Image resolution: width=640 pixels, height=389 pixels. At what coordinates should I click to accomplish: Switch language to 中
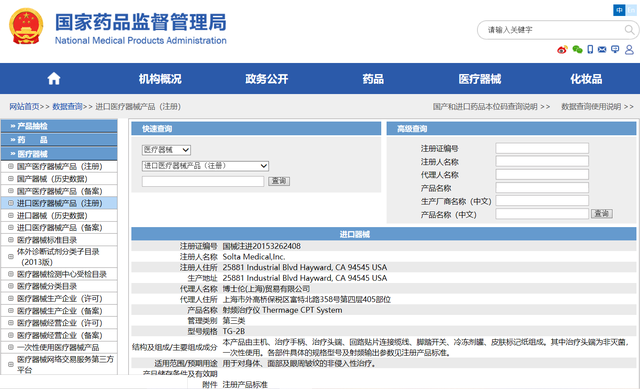(619, 10)
